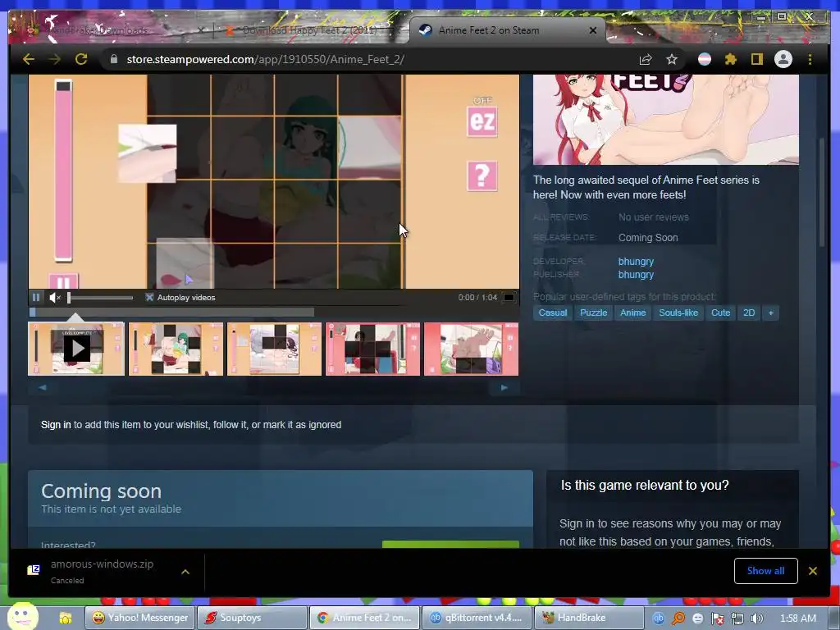Open the folder quick-launch icon on taskbar
The height and width of the screenshot is (630, 840).
tap(66, 619)
